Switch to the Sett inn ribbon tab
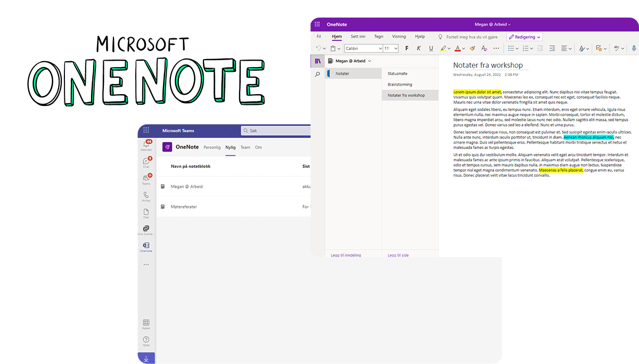 coord(358,36)
